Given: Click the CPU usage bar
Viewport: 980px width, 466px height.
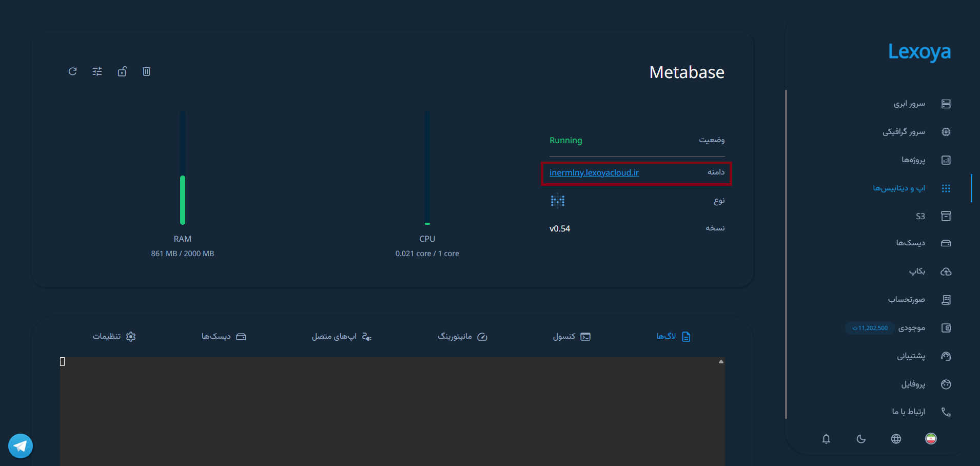Looking at the screenshot, I should (x=427, y=168).
